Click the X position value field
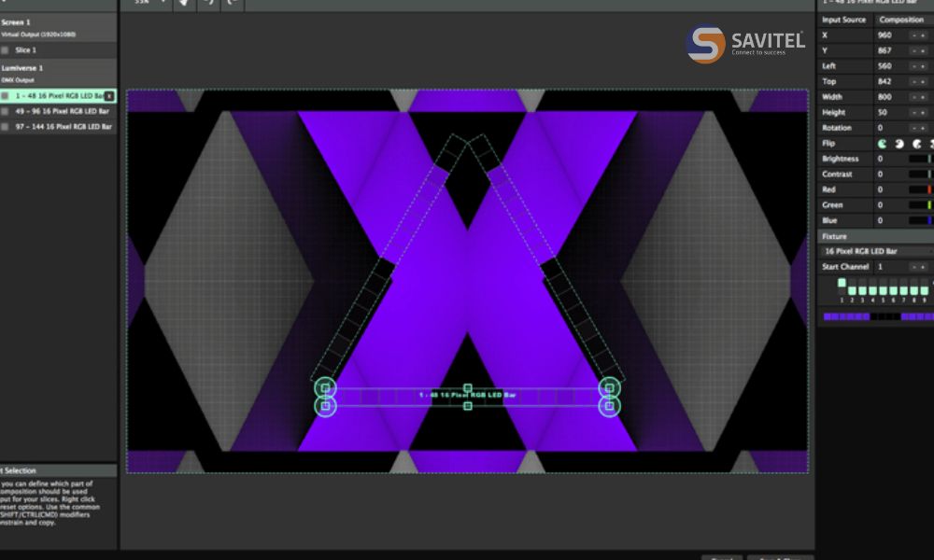 point(890,35)
